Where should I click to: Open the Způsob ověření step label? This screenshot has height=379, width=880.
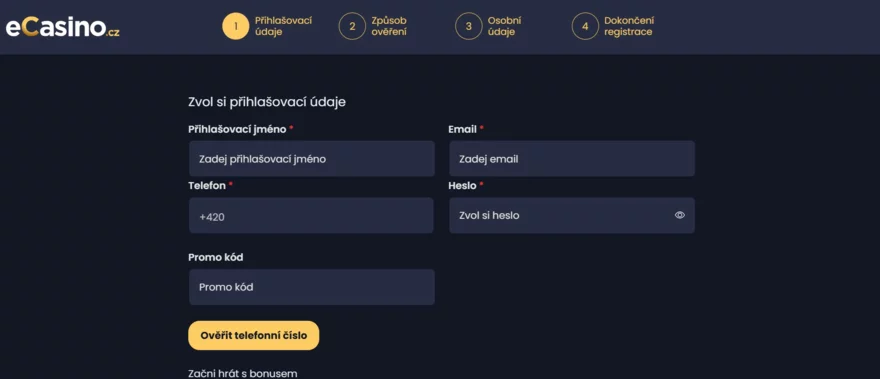pos(389,26)
